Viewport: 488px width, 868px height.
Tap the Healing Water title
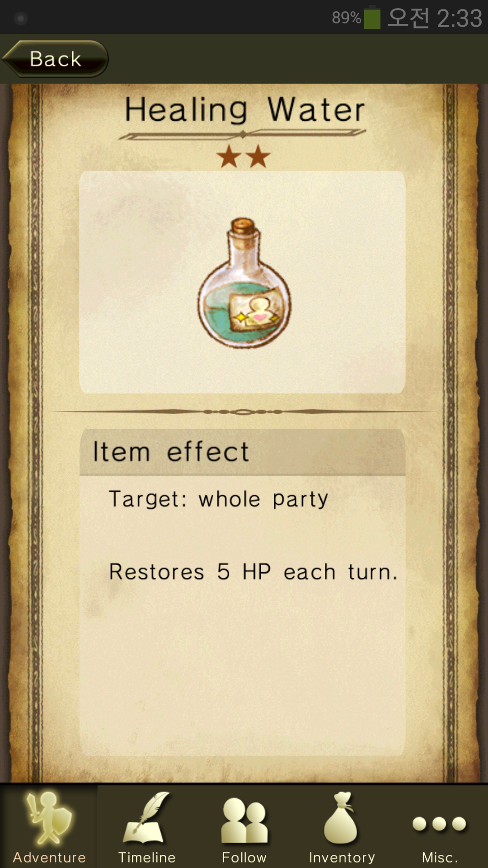(244, 110)
